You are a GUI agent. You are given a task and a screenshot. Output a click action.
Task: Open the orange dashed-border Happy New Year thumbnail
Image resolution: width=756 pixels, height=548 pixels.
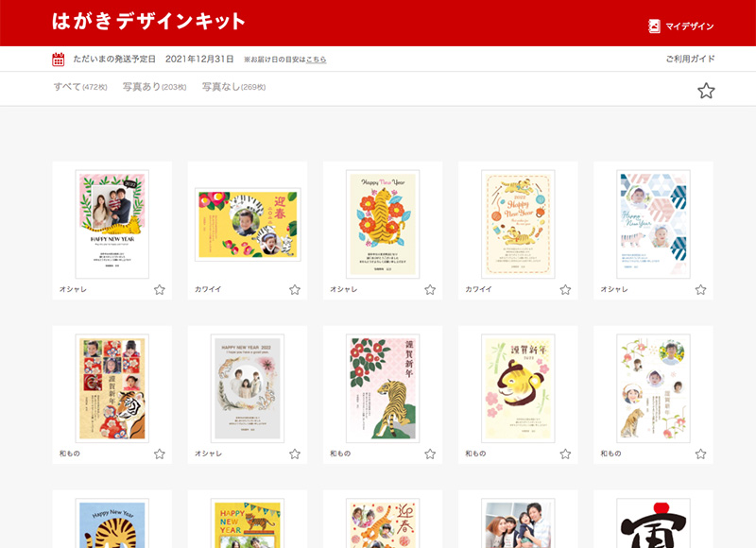pos(518,224)
